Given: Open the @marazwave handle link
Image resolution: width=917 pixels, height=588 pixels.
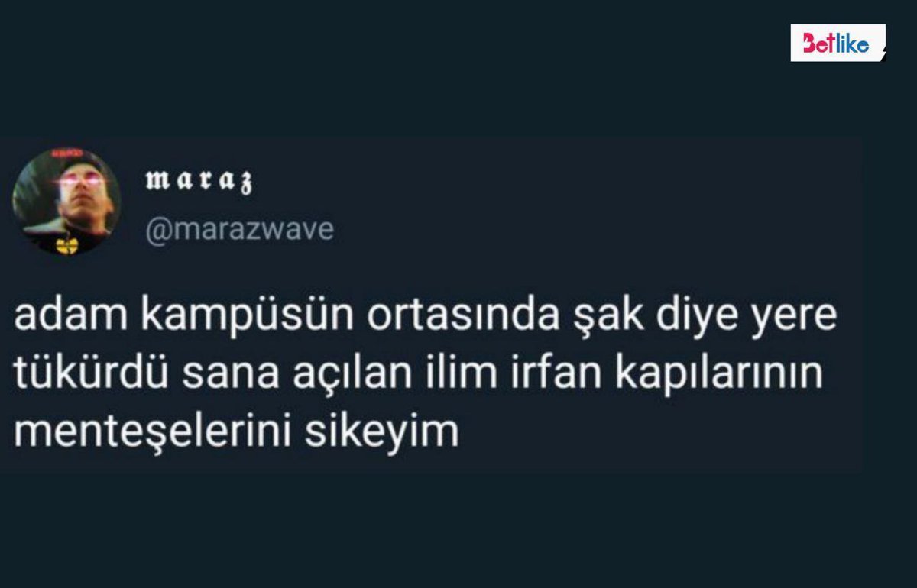Looking at the screenshot, I should tap(240, 230).
